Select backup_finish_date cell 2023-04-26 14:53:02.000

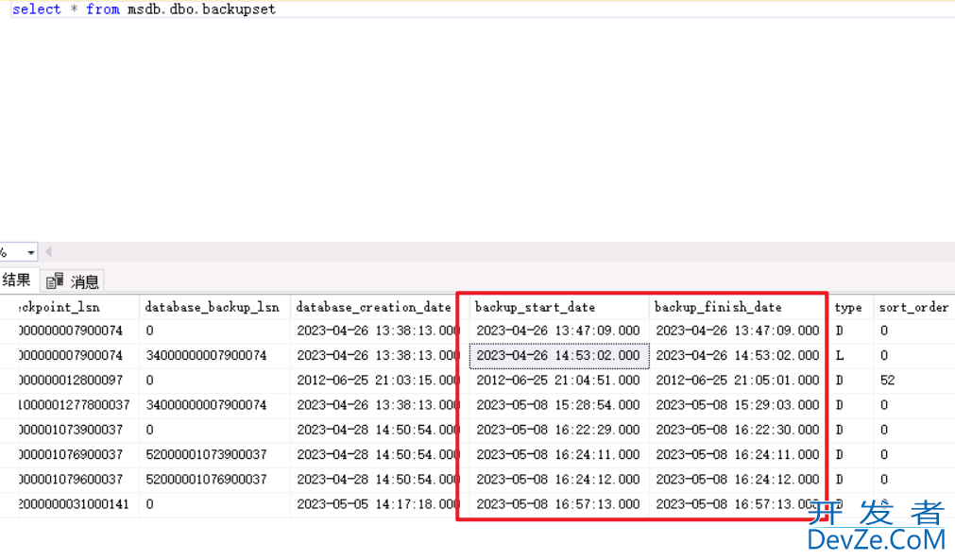[x=737, y=355]
